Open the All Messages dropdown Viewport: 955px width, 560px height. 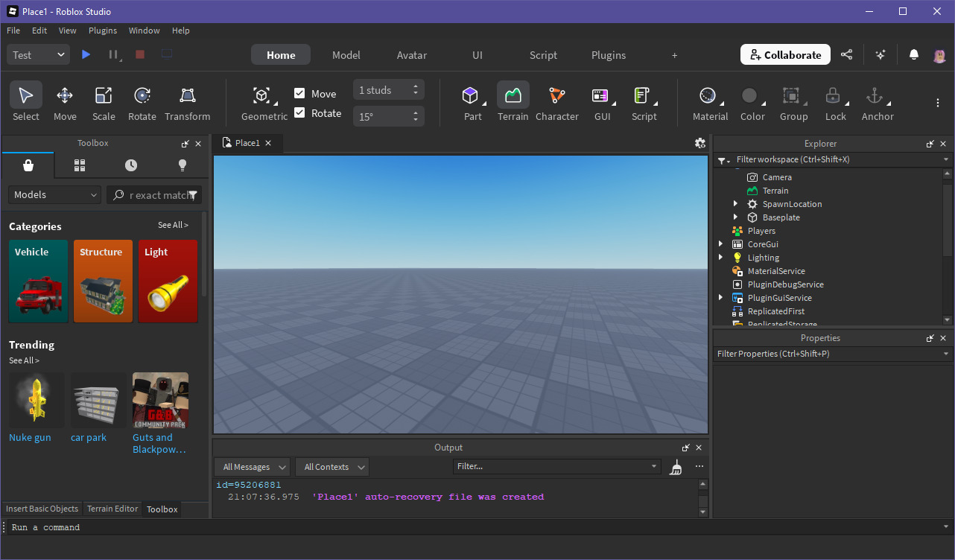pyautogui.click(x=252, y=467)
